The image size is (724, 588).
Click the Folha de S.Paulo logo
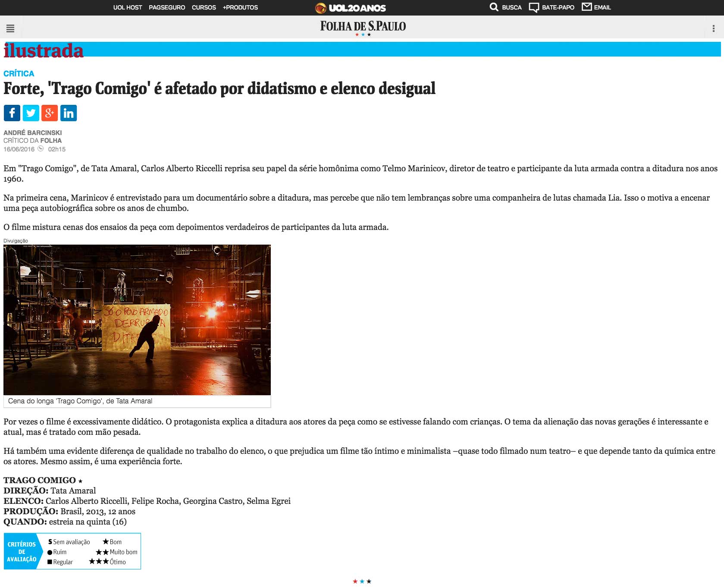point(363,28)
